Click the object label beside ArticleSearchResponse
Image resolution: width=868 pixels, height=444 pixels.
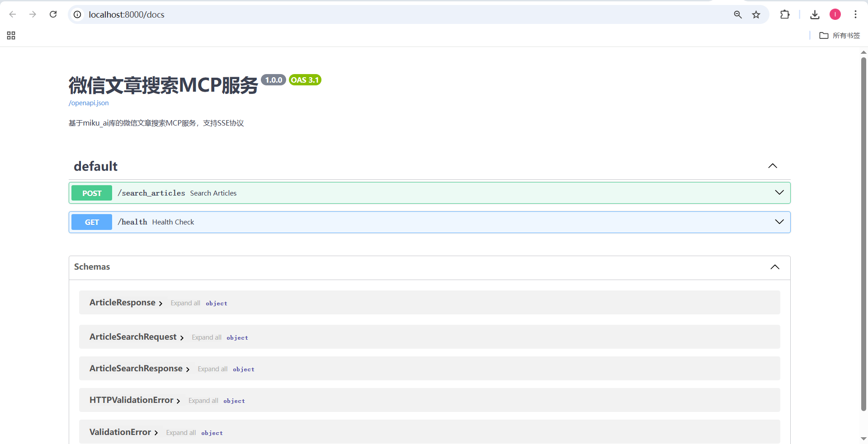click(x=244, y=369)
